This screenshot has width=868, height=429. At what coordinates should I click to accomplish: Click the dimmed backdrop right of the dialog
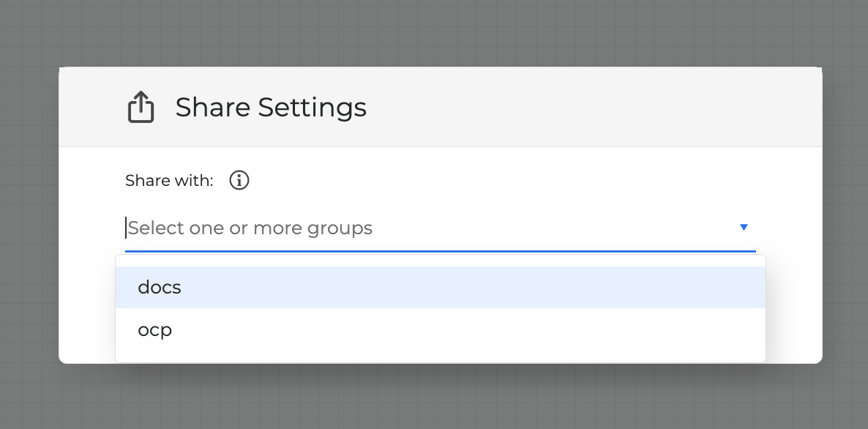tap(845, 220)
